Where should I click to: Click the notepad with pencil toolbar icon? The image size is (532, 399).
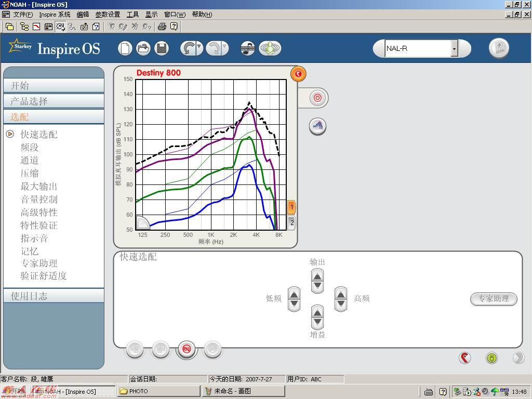point(84,26)
